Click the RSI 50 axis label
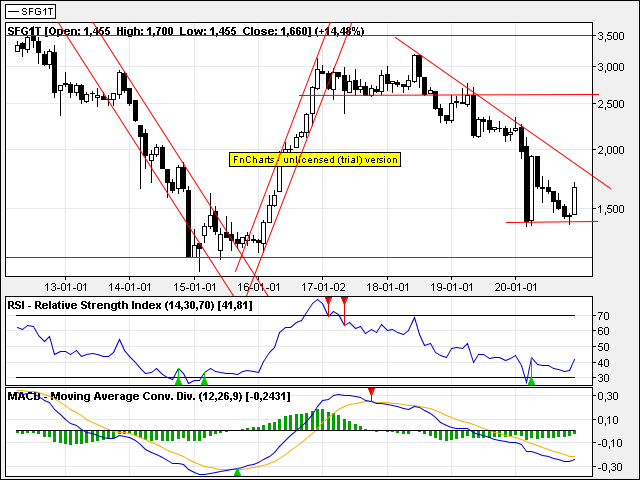This screenshot has height=480, width=640. [603, 347]
